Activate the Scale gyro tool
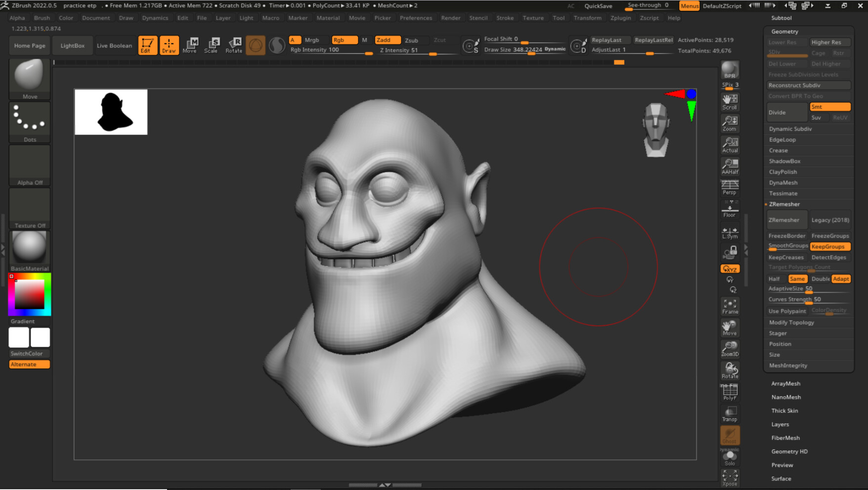868x490 pixels. pyautogui.click(x=213, y=45)
